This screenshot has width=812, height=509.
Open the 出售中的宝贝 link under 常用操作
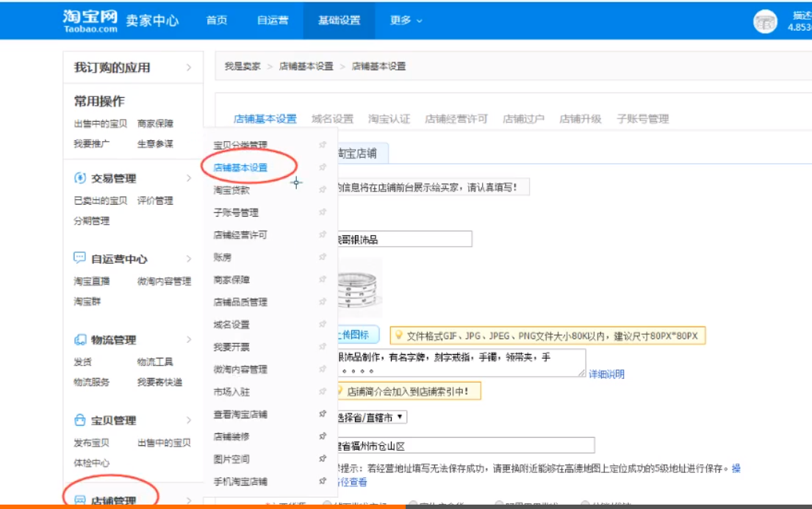pos(100,123)
